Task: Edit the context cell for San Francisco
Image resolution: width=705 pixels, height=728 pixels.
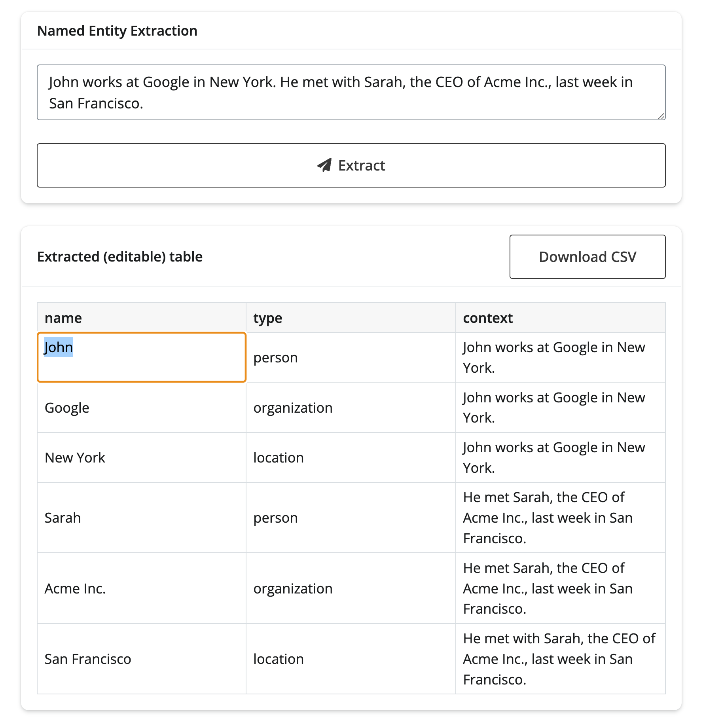Action: [560, 659]
